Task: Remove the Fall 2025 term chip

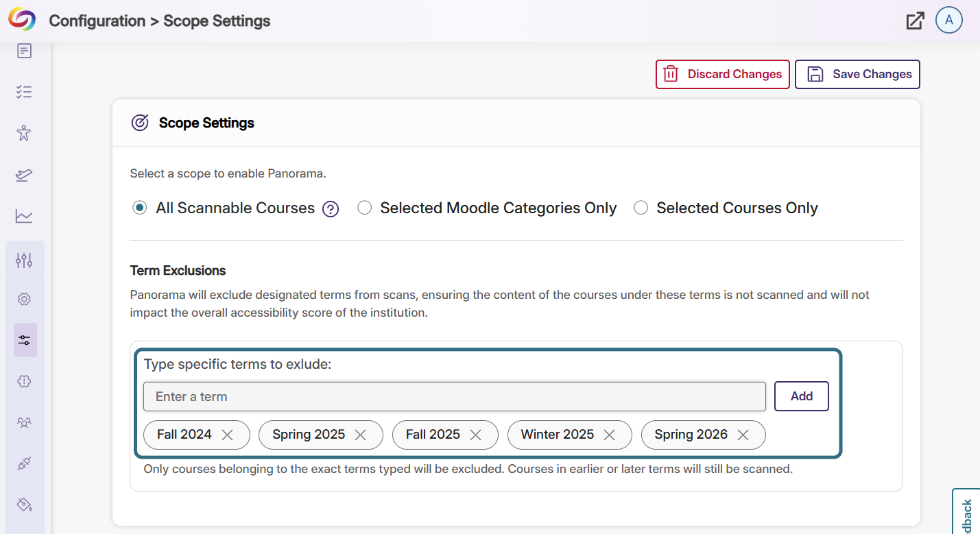Action: click(476, 435)
